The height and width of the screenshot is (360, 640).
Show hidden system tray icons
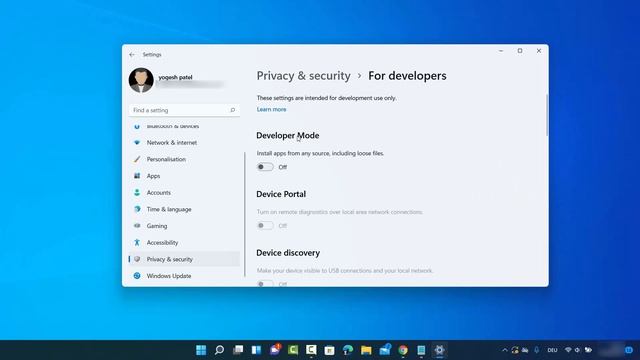[504, 350]
